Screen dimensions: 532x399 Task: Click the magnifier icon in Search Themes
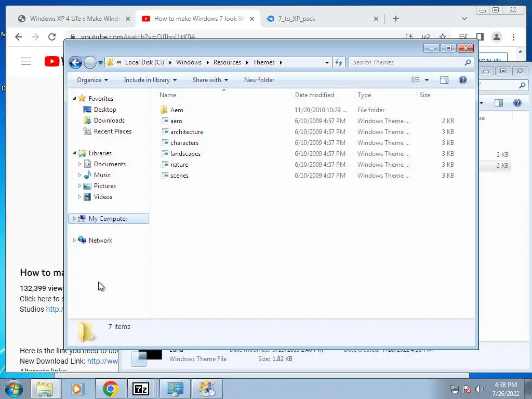[x=468, y=62]
